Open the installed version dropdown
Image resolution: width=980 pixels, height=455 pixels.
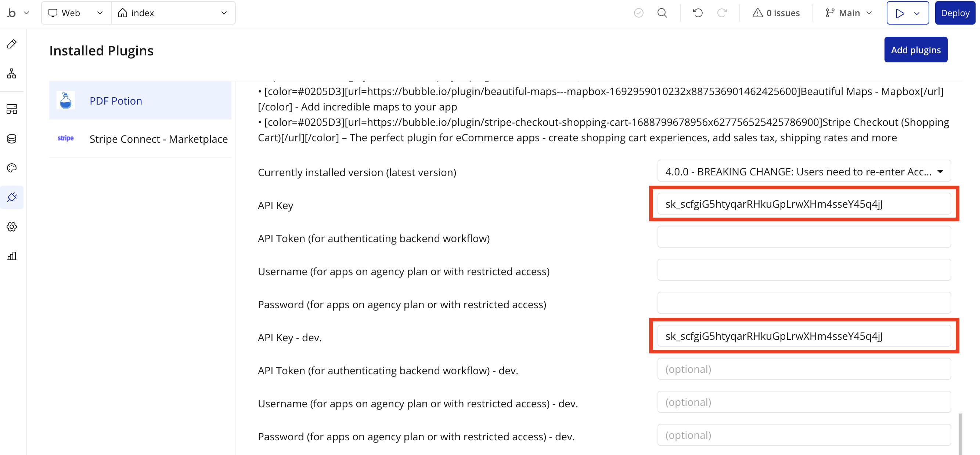pos(804,171)
